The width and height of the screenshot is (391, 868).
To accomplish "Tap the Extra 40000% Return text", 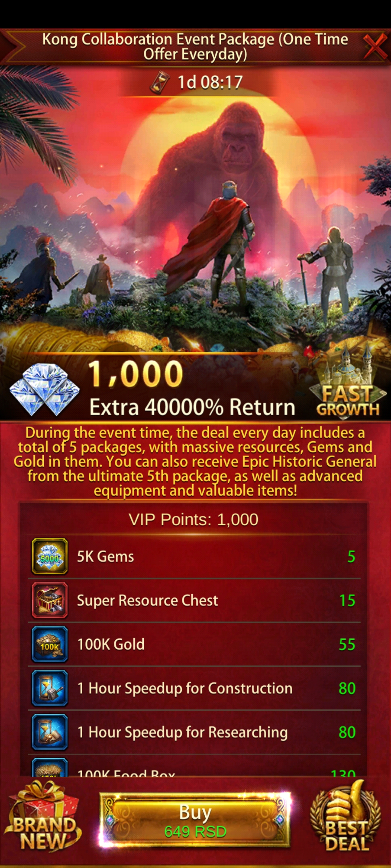I will (x=192, y=407).
